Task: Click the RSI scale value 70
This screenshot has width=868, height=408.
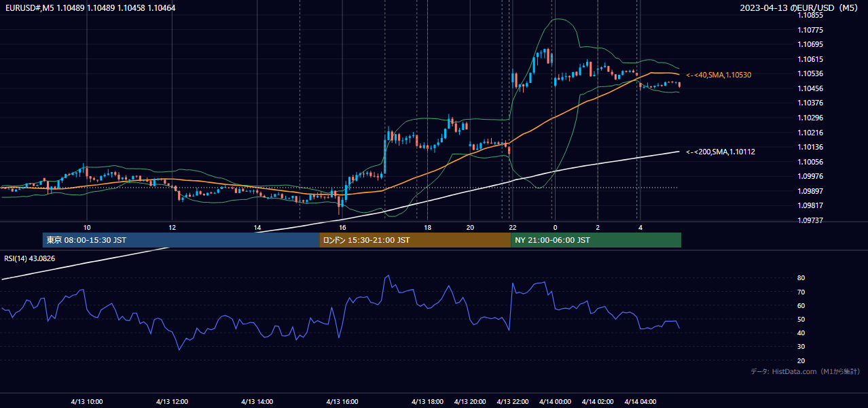Action: (801, 292)
